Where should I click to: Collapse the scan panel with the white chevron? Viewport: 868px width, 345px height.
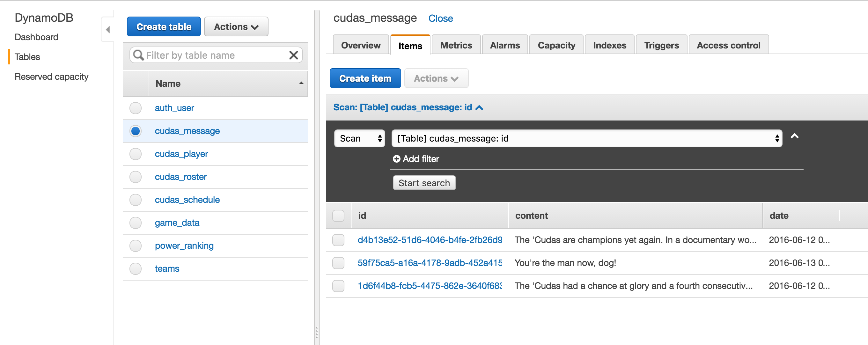point(795,136)
